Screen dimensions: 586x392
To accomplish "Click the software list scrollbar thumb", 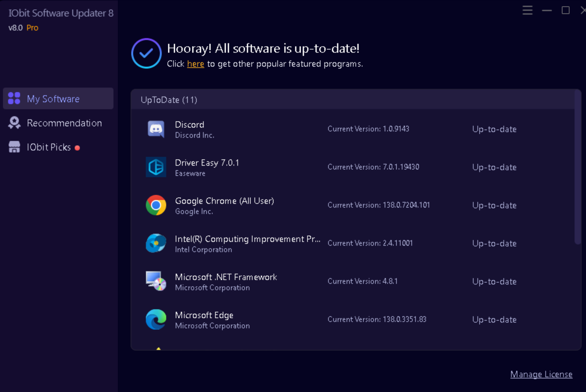I will point(578,167).
